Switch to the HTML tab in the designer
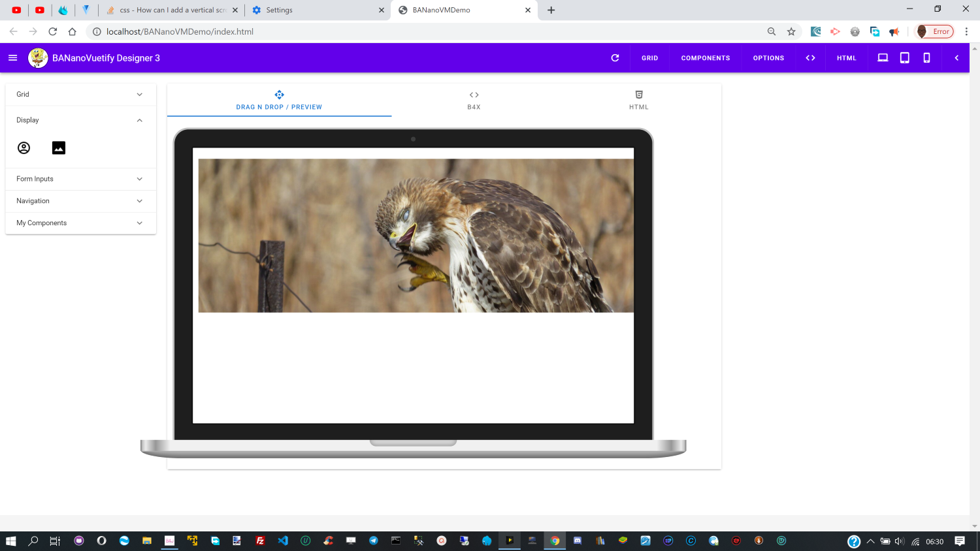Screen dimensions: 980x551 pos(639,100)
